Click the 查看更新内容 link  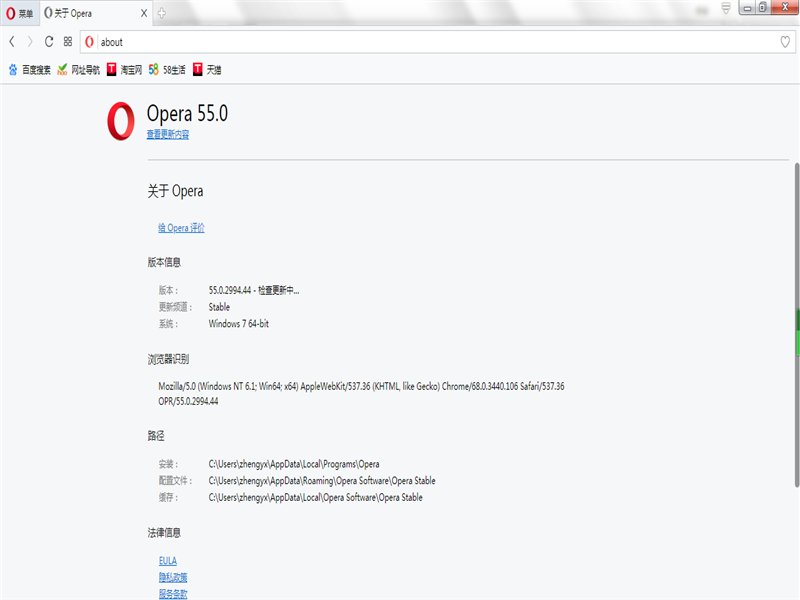(167, 134)
